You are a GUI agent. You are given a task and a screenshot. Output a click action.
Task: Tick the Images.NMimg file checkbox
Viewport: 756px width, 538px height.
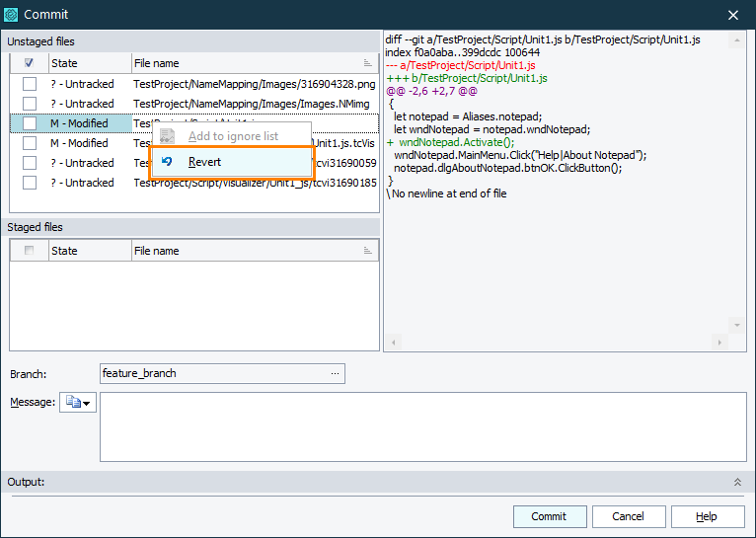[30, 104]
